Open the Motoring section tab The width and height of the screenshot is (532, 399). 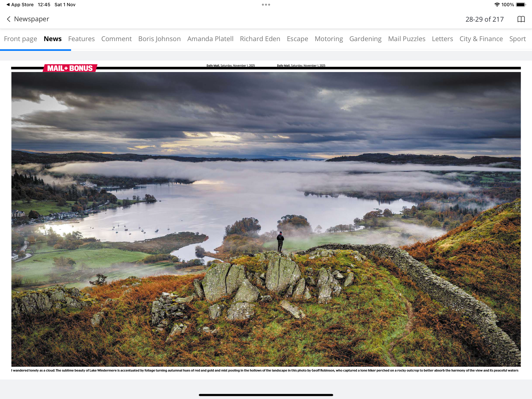pyautogui.click(x=329, y=39)
